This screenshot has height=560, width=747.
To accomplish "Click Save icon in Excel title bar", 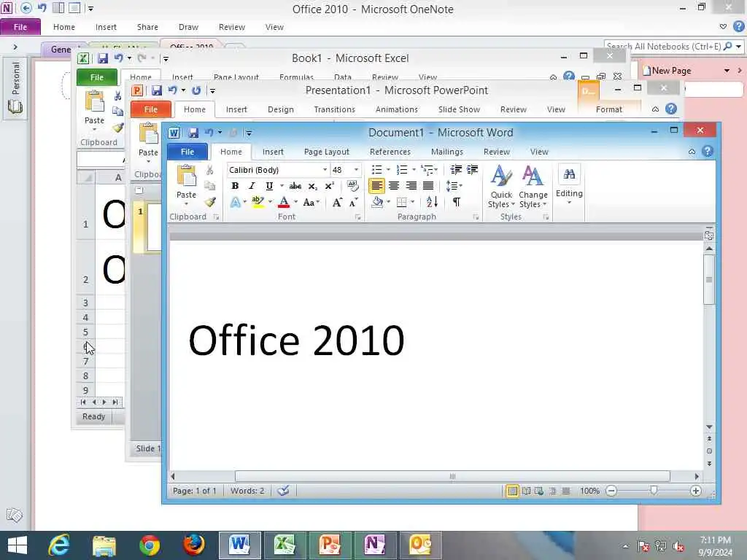I will click(102, 58).
